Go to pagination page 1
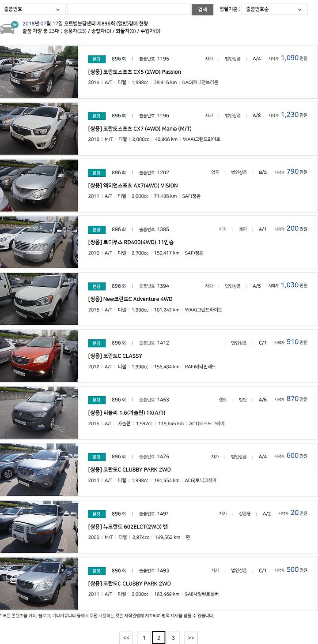Screen dimensions: 318x644 144,638
